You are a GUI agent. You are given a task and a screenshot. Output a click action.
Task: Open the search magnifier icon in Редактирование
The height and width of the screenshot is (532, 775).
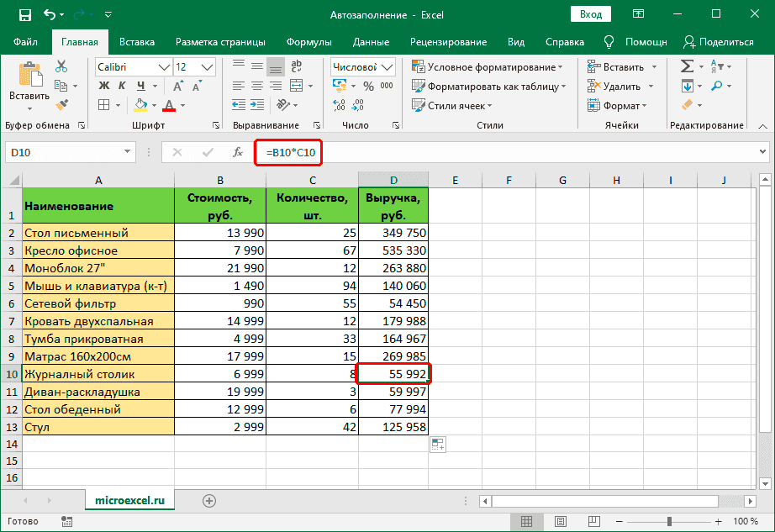point(716,85)
